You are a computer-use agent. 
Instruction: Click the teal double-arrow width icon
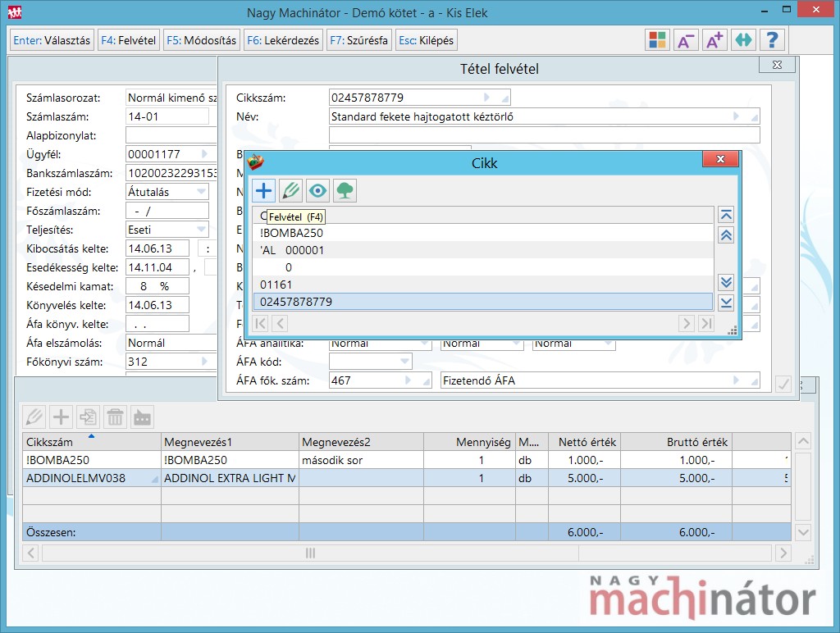point(743,40)
